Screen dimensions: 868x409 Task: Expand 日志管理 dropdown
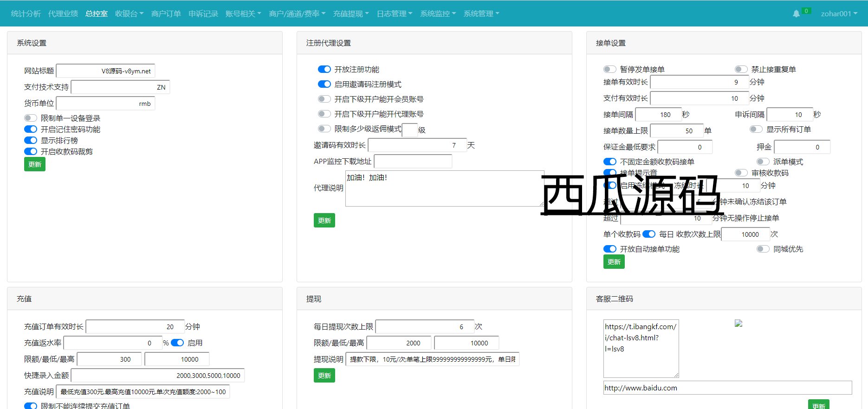395,13
